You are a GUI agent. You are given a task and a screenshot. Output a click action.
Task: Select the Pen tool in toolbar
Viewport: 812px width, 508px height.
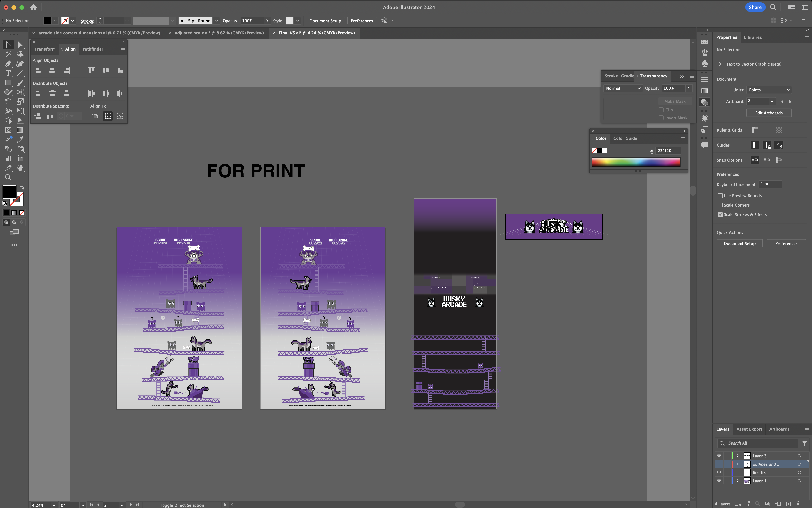[x=8, y=63]
